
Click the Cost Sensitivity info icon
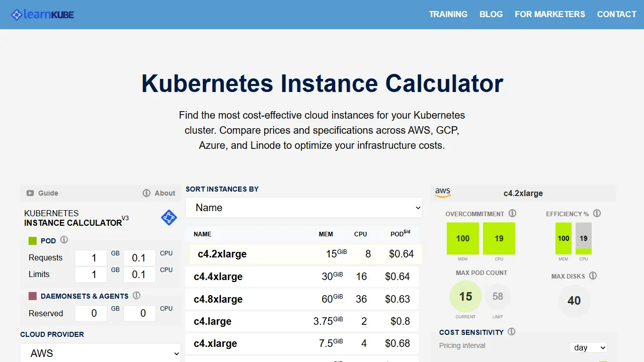[512, 332]
